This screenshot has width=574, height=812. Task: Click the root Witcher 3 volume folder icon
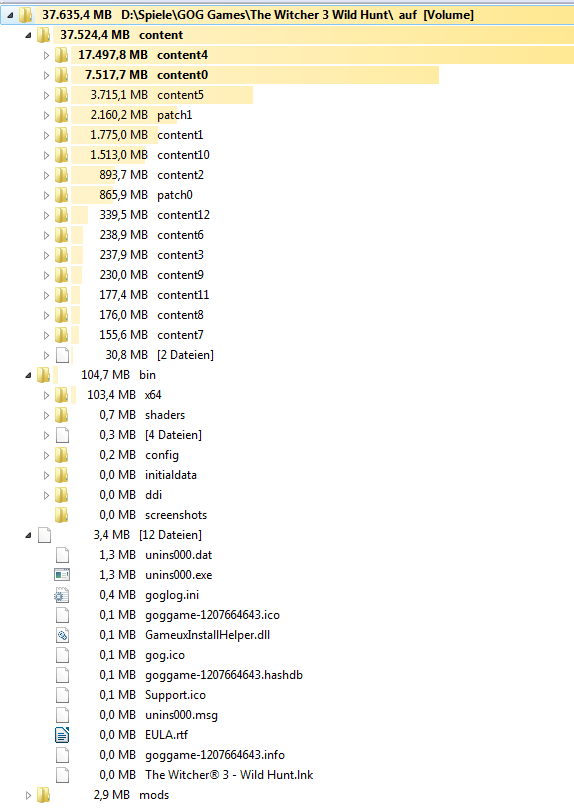tap(25, 15)
